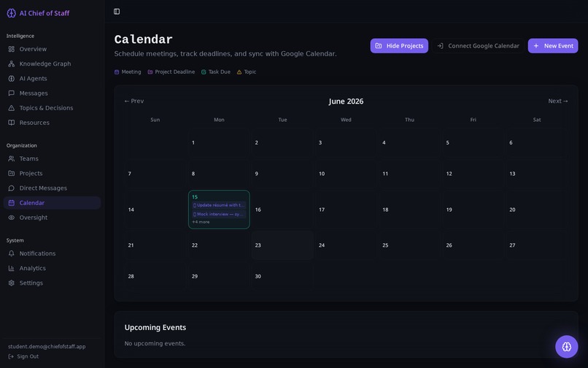Screen dimensions: 588x368
Task: Click the Teams people icon
Action: (x=12, y=158)
